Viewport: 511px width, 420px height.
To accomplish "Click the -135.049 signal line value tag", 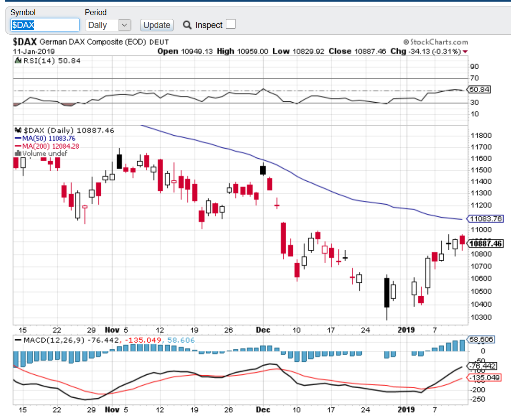I will pyautogui.click(x=483, y=378).
